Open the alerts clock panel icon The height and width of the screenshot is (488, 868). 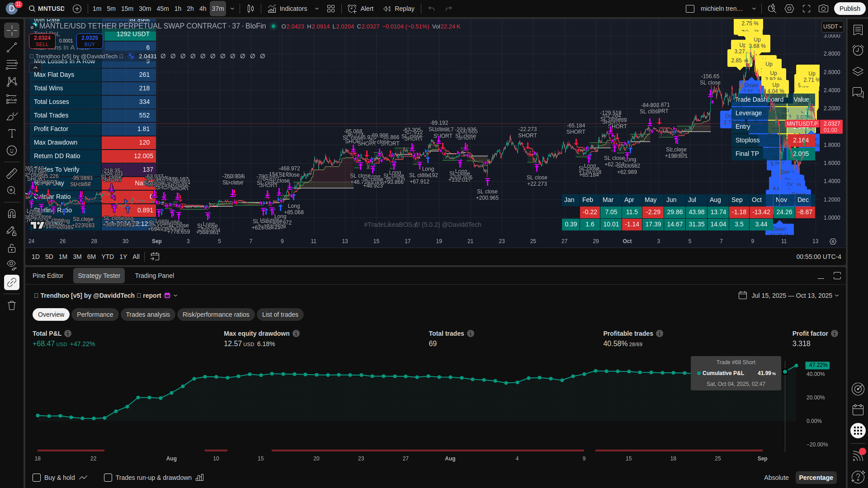[858, 50]
